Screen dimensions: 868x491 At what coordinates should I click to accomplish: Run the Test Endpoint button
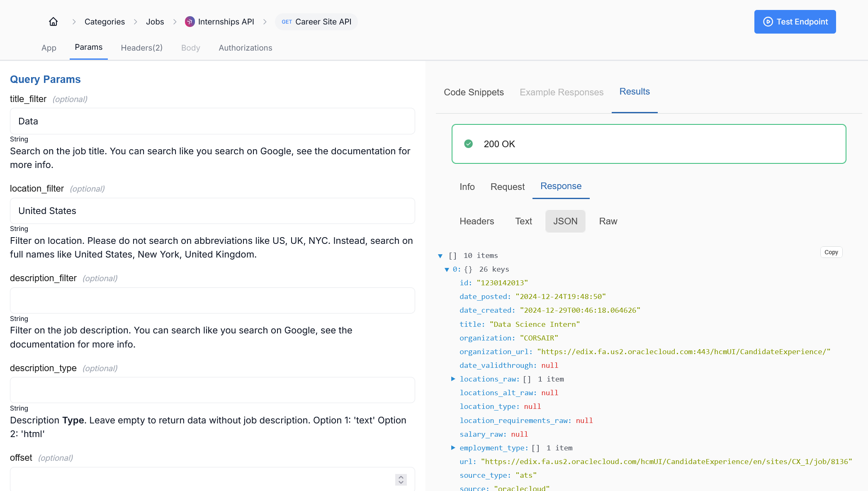[x=795, y=22]
